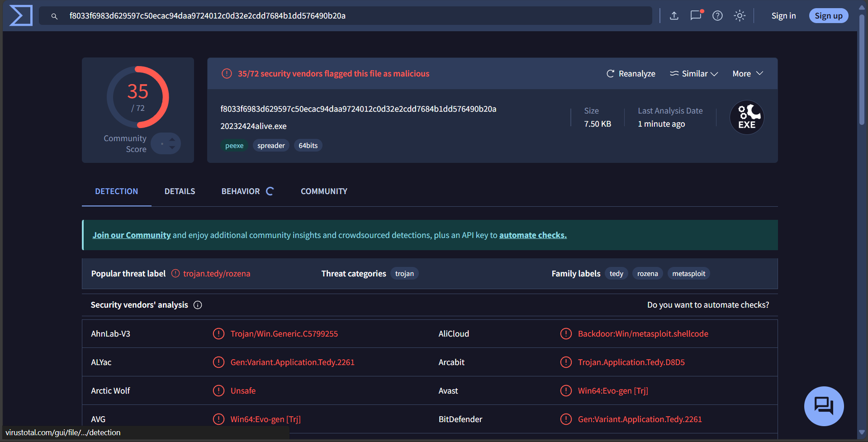Focus the hash search input field
This screenshot has width=868, height=442.
346,16
